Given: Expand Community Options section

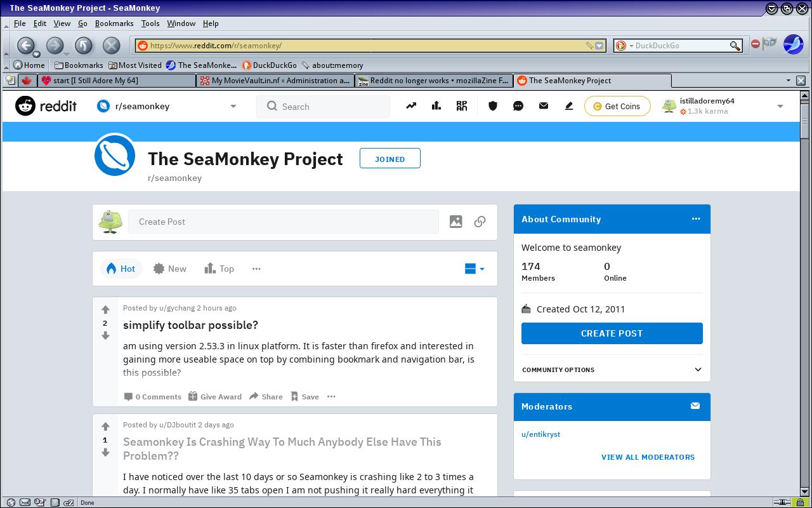Looking at the screenshot, I should [x=612, y=370].
